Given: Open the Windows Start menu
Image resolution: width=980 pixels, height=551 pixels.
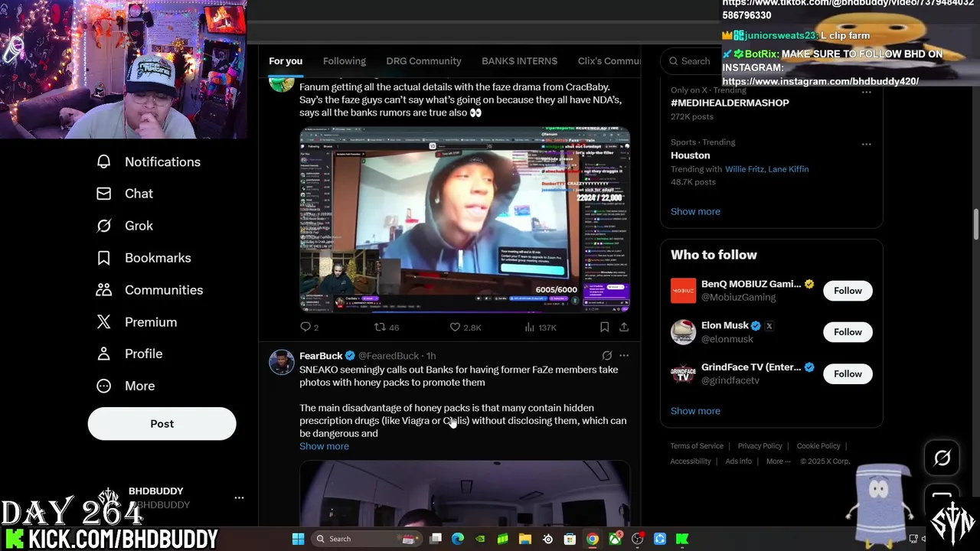Looking at the screenshot, I should 298,539.
